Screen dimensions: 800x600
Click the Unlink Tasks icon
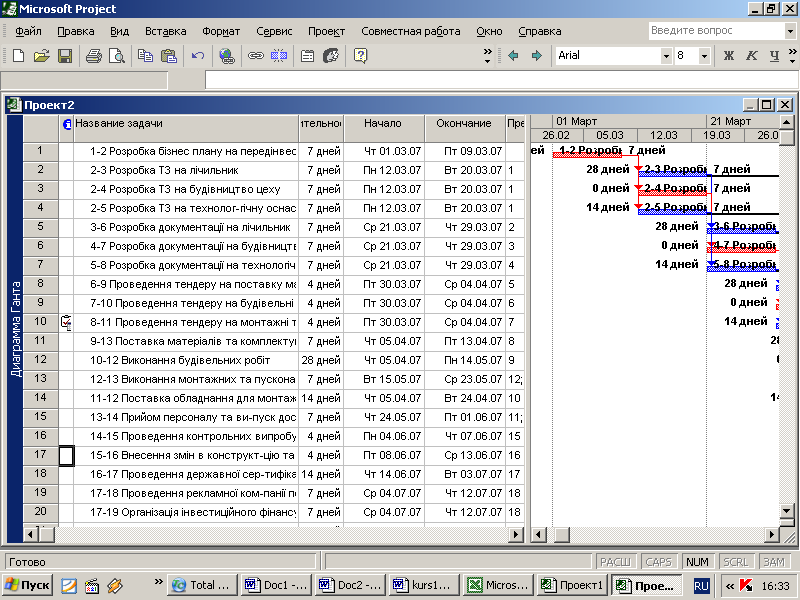[278, 56]
